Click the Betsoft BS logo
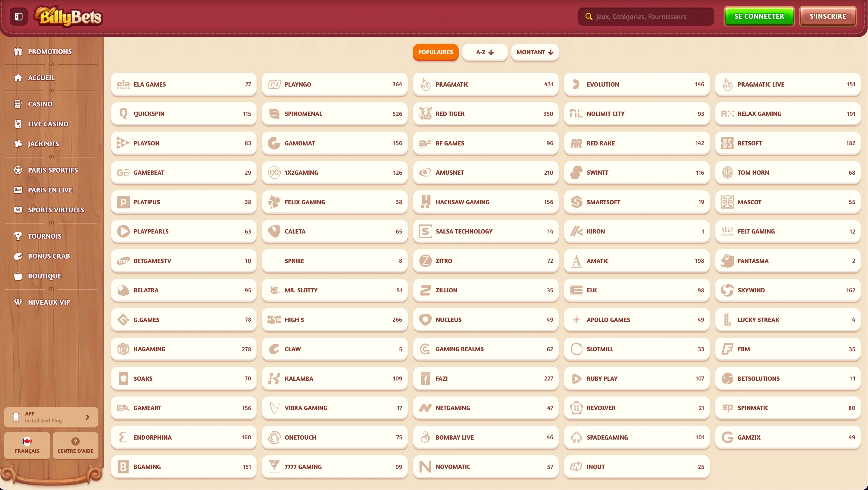This screenshot has height=490, width=868. coord(727,143)
